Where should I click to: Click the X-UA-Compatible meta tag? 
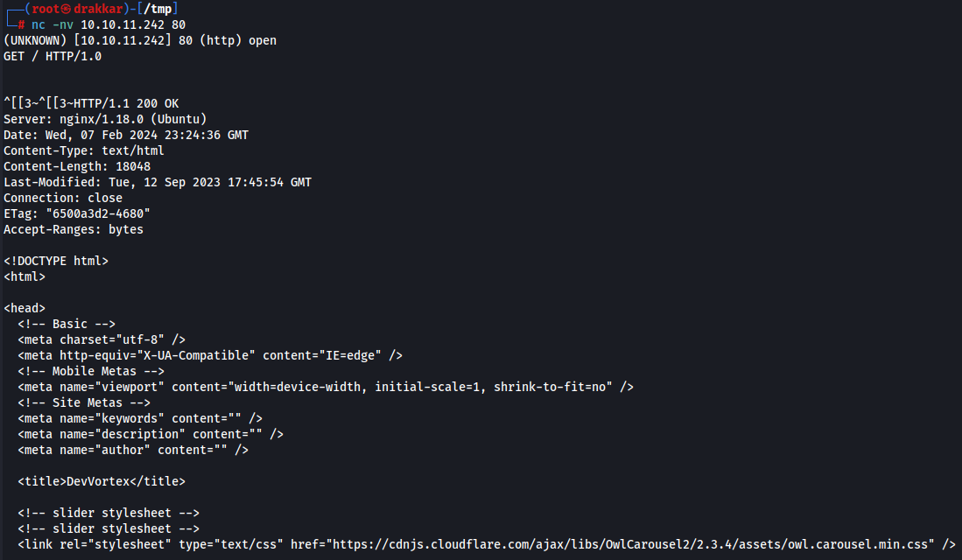pos(210,355)
